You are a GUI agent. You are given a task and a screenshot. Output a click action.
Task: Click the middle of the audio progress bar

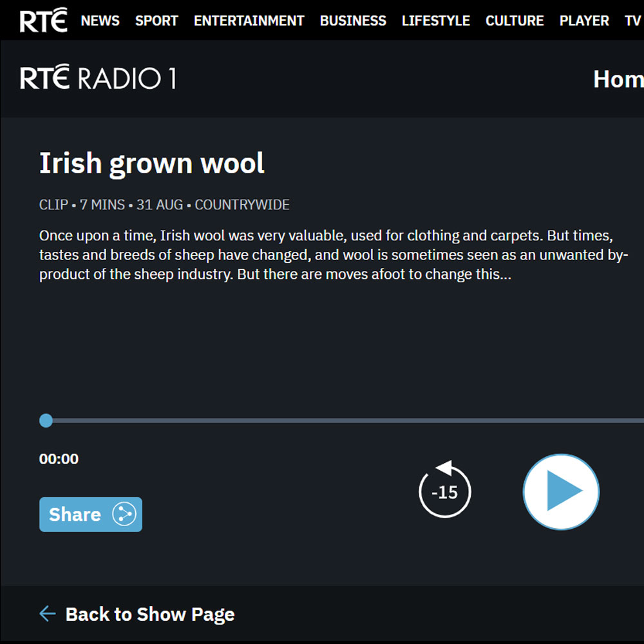coord(345,421)
